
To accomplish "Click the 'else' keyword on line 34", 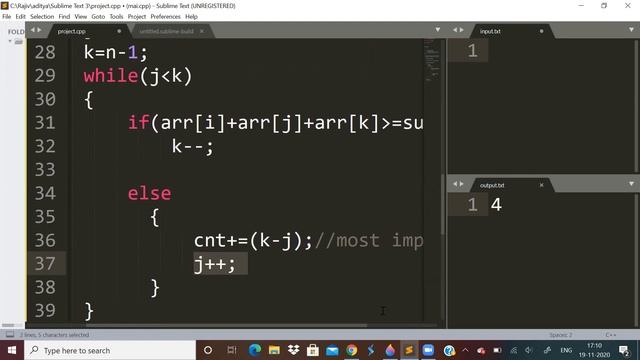I will pos(149,193).
